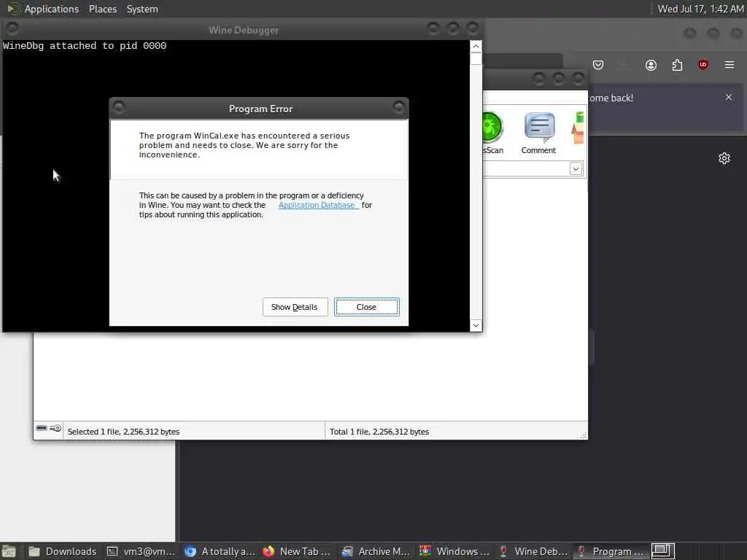Switch to 'A totally a...' Chromium taskbar item

pyautogui.click(x=220, y=551)
